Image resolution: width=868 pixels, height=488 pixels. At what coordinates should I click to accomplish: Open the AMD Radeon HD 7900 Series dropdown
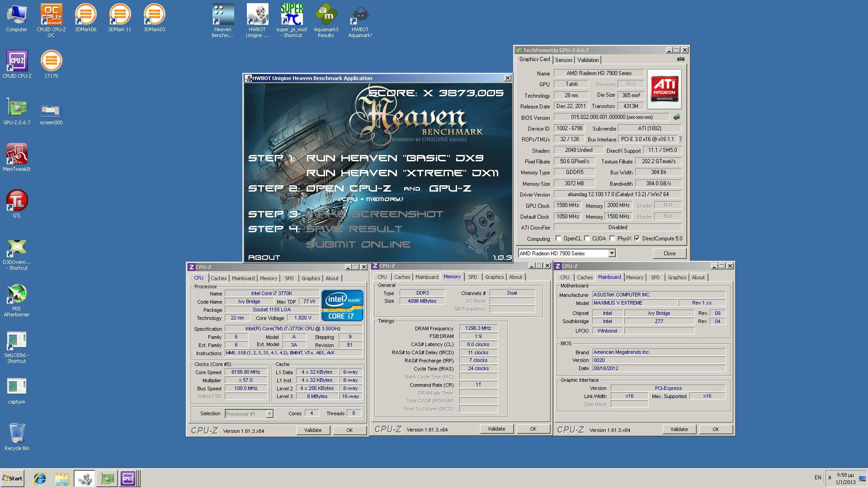click(612, 253)
